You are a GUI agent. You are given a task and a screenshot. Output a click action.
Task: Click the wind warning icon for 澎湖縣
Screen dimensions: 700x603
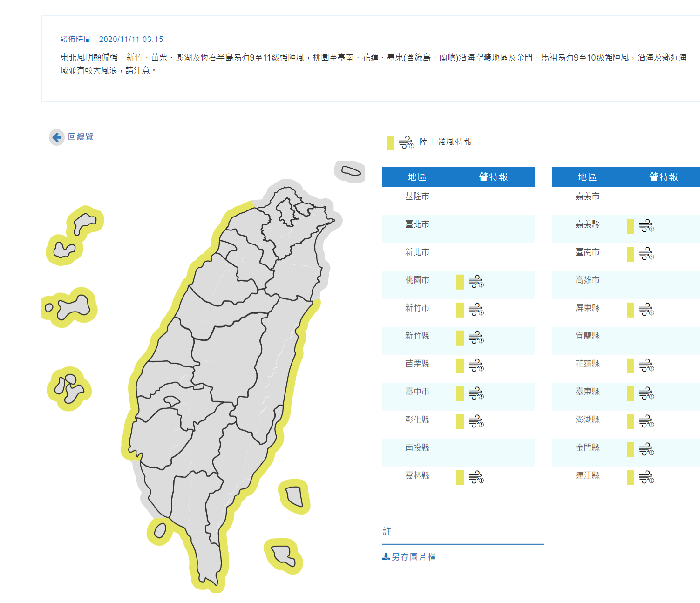(646, 421)
